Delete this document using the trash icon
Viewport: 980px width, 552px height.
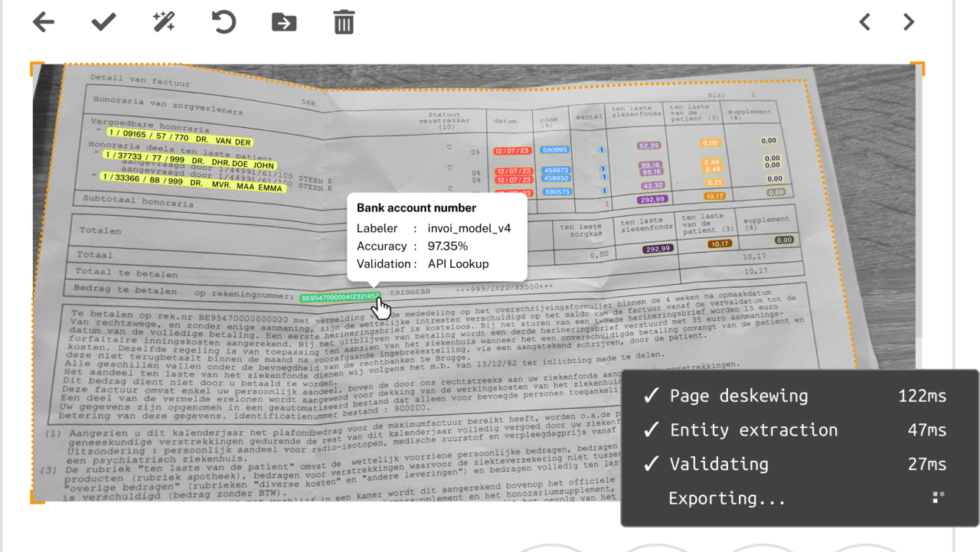coord(343,21)
